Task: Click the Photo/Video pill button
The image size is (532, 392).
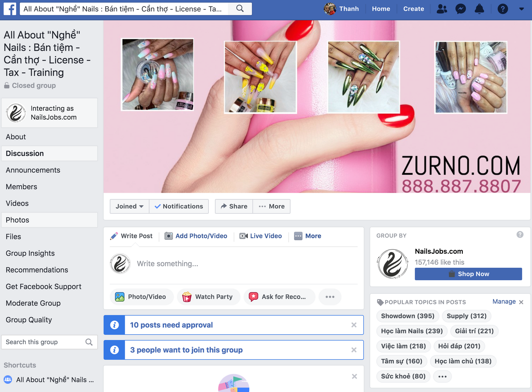Action: point(141,297)
